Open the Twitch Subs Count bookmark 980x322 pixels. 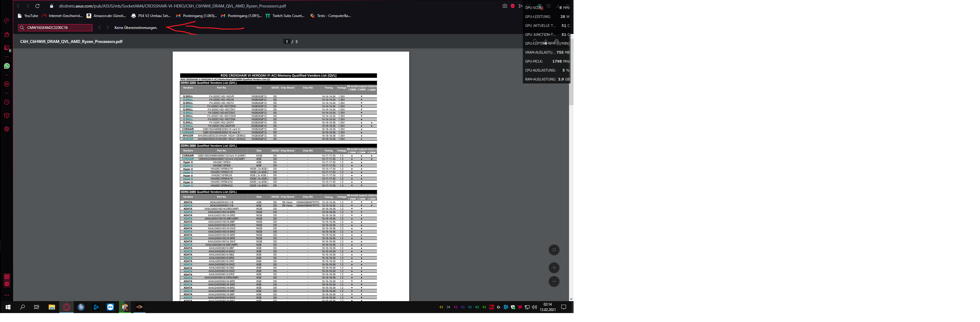click(285, 16)
